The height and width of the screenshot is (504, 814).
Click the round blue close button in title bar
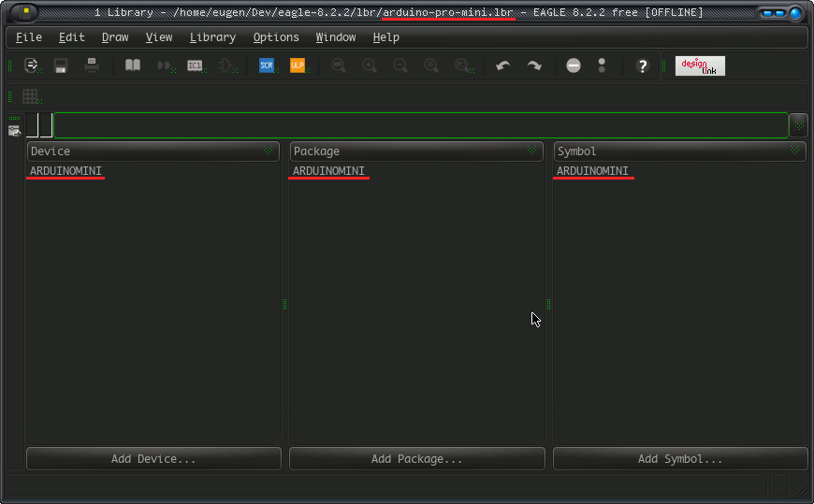tap(794, 13)
